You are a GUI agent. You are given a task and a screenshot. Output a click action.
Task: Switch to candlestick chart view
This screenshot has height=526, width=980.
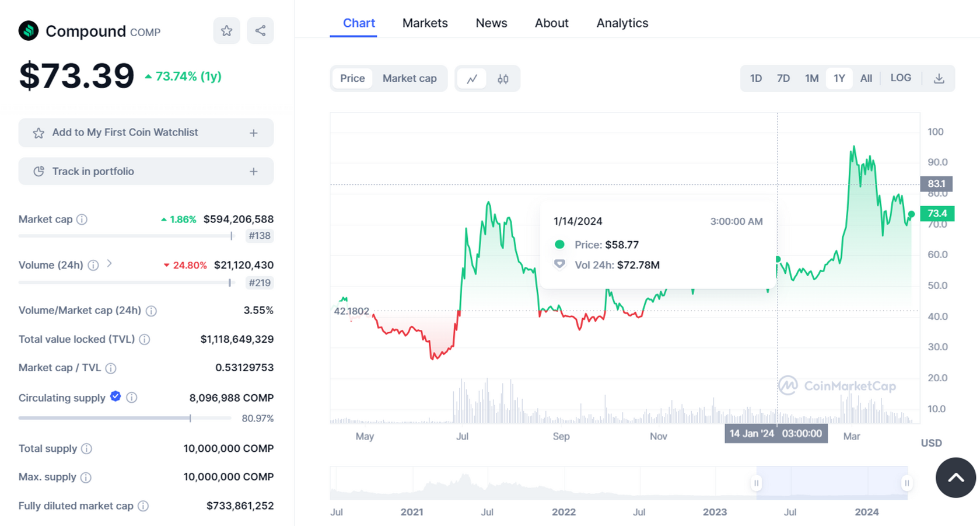point(503,78)
